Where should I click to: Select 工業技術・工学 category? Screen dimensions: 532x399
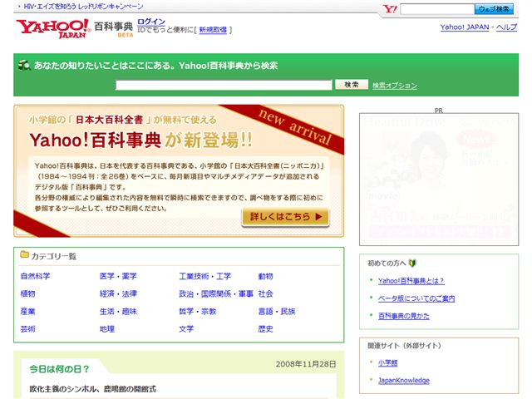[205, 276]
